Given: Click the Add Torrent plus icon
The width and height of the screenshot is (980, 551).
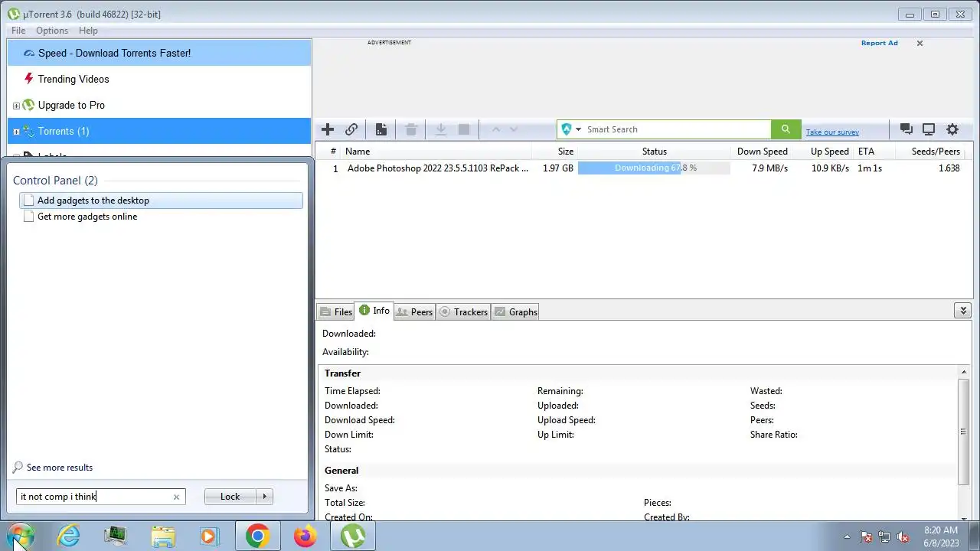Looking at the screenshot, I should (x=328, y=129).
